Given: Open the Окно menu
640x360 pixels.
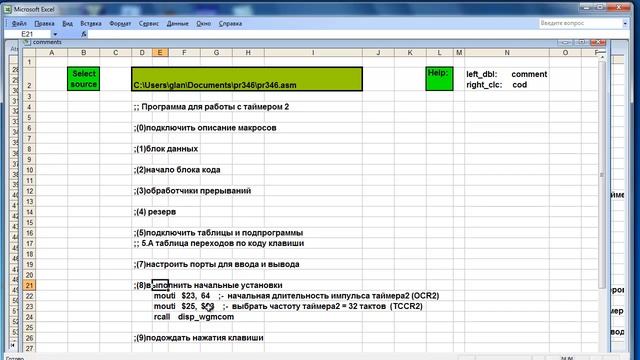Looking at the screenshot, I should point(203,24).
